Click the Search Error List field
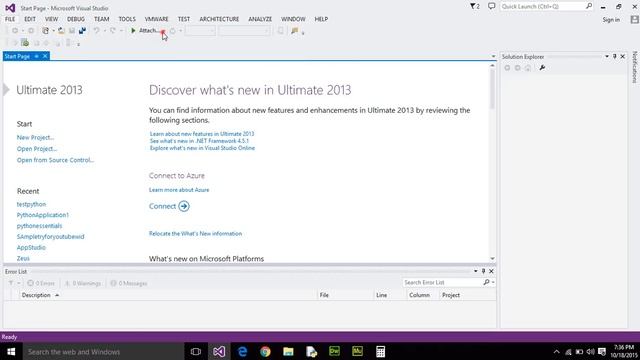Viewport: 640px width, 360px height. (443, 282)
